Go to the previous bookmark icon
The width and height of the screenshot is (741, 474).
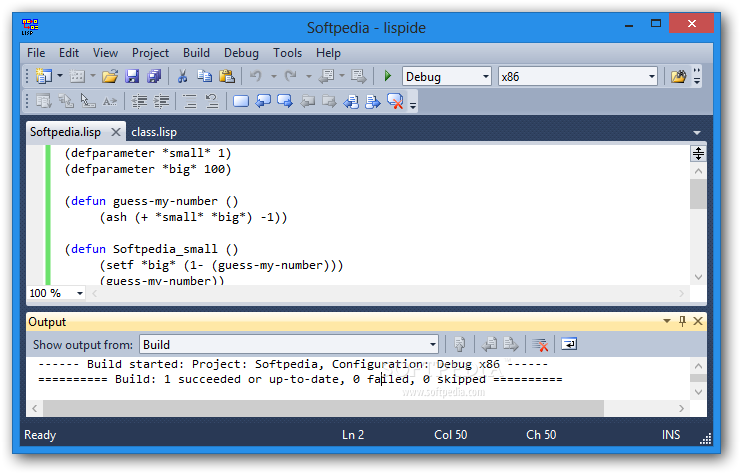(263, 101)
